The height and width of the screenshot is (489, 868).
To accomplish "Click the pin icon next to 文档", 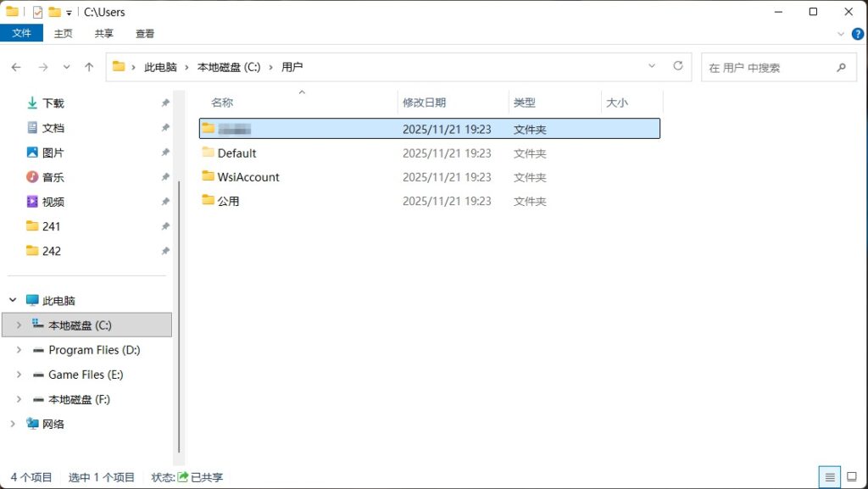I will coord(165,128).
